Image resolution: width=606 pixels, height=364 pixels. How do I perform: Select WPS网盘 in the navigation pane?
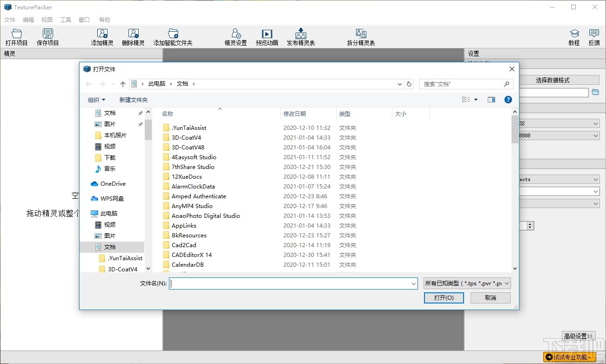(112, 199)
